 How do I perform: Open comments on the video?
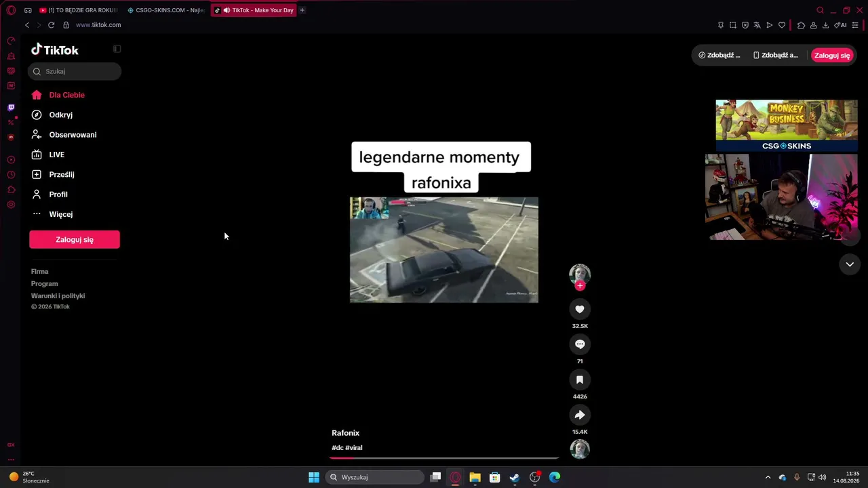[580, 344]
